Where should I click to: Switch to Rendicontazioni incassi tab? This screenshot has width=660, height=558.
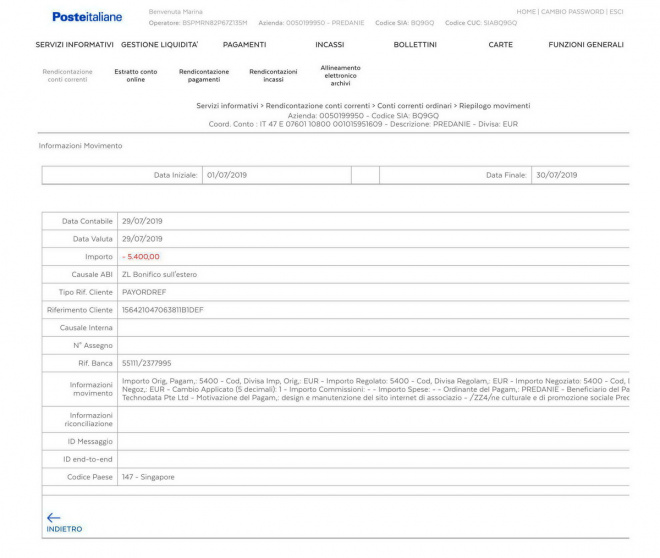click(x=273, y=76)
